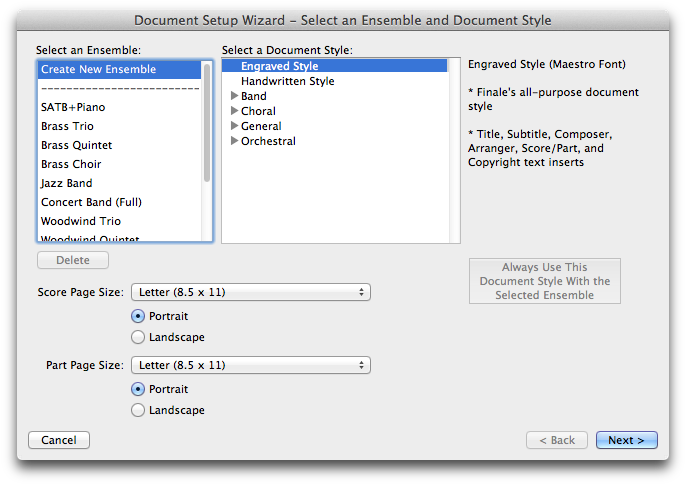Image resolution: width=685 pixels, height=484 pixels.
Task: Expand the Band disclosure triangle
Action: [234, 96]
